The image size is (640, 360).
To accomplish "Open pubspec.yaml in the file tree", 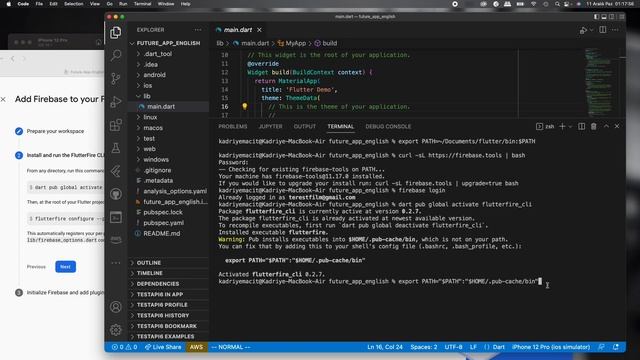I will 163,223.
